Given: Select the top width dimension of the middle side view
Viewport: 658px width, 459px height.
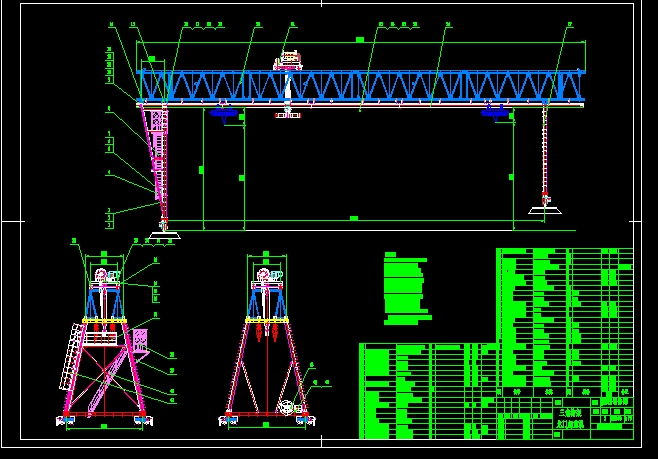Looking at the screenshot, I should coord(266,253).
